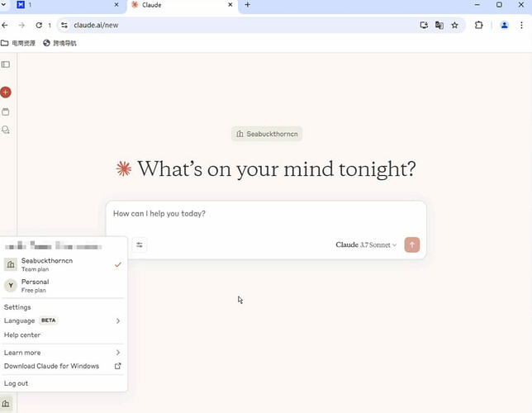This screenshot has width=532, height=413.
Task: Switch to the Personal Free plan account
Action: point(63,286)
